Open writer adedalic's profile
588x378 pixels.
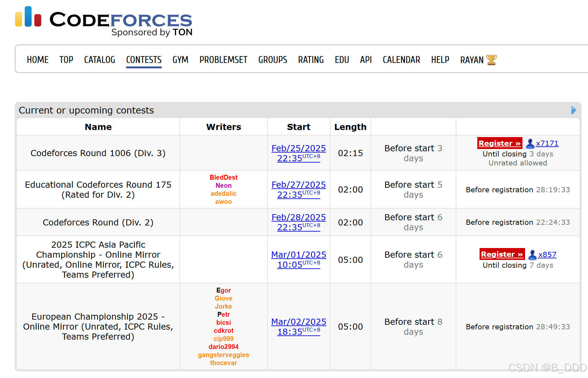(223, 194)
